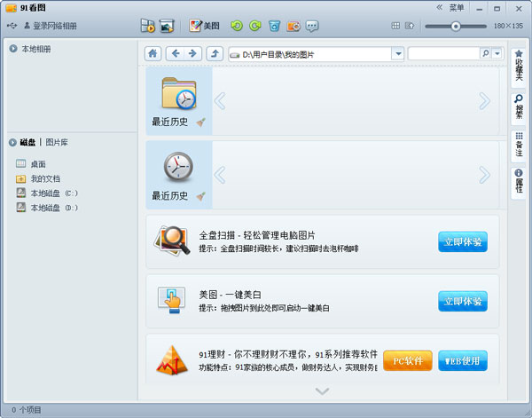Clear first 最近历史 with broom icon
This screenshot has width=532, height=418.
[201, 122]
